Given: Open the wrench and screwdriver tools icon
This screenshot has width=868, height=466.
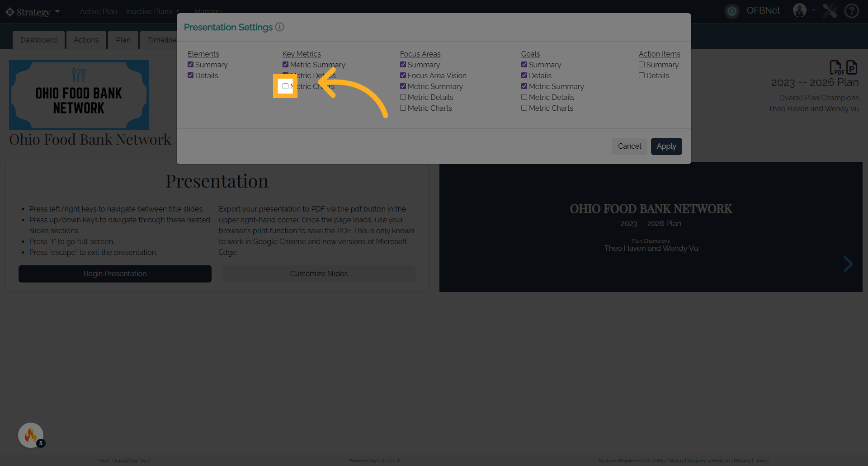Looking at the screenshot, I should [830, 11].
